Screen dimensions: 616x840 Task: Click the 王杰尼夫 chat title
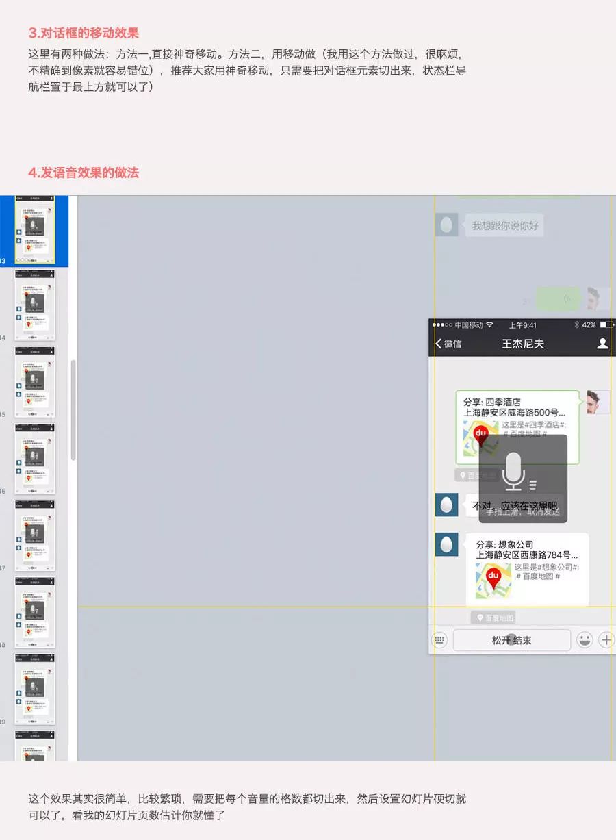[523, 344]
